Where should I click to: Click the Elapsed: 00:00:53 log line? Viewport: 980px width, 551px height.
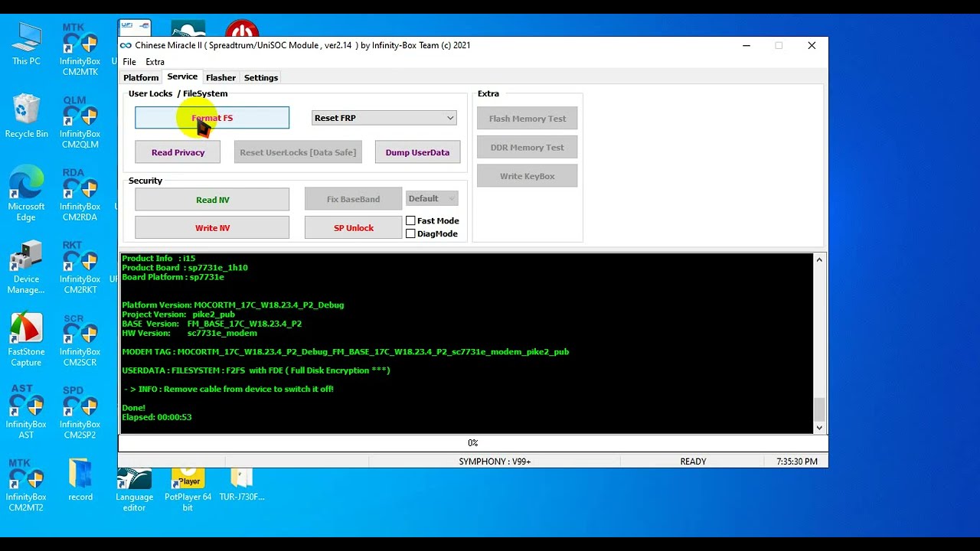click(x=157, y=417)
